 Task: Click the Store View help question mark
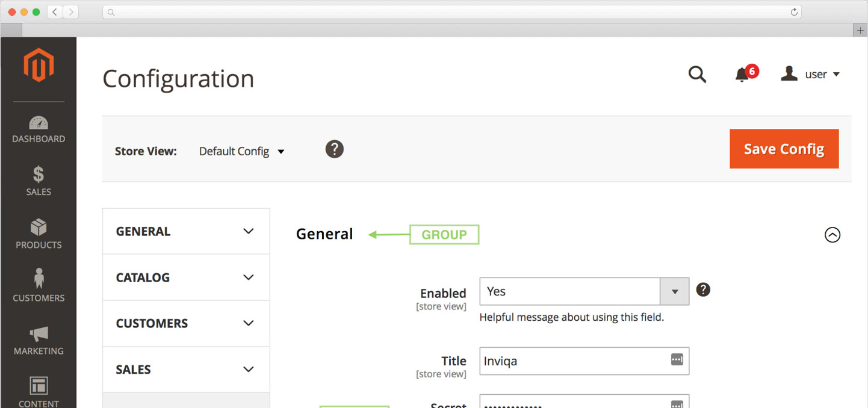(x=334, y=149)
